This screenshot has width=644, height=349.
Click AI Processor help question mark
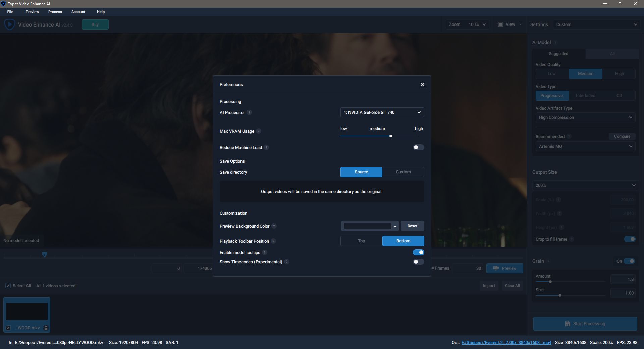[249, 112]
